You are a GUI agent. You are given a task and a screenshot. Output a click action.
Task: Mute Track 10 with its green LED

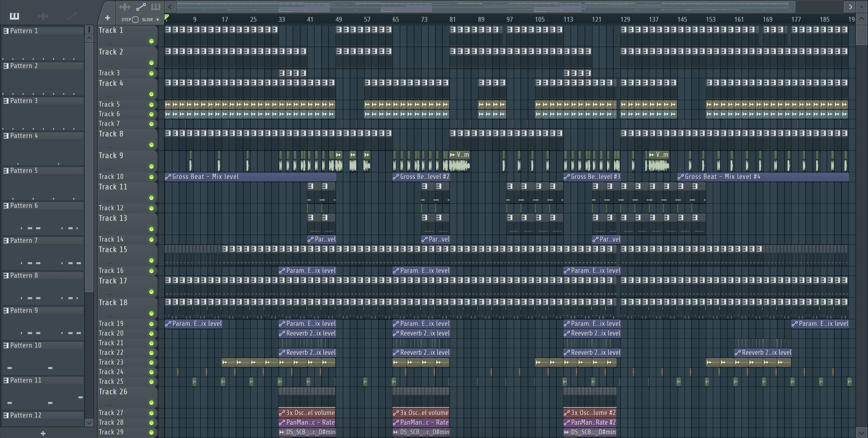point(151,177)
